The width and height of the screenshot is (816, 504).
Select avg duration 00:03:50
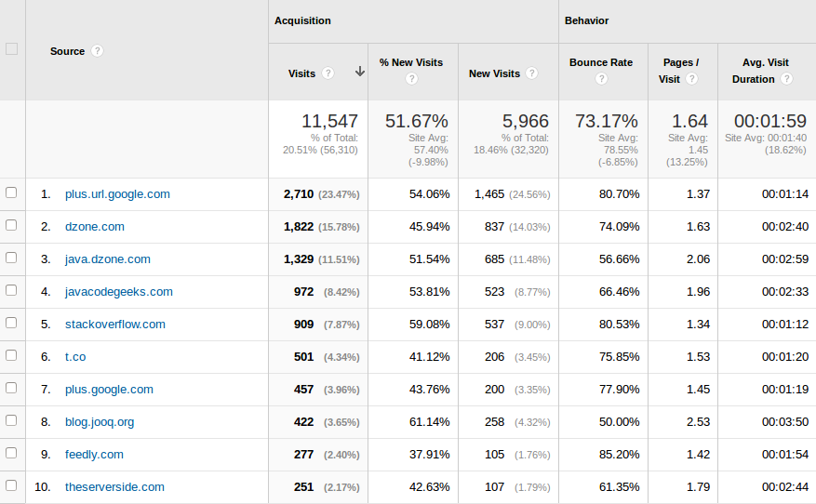click(785, 422)
